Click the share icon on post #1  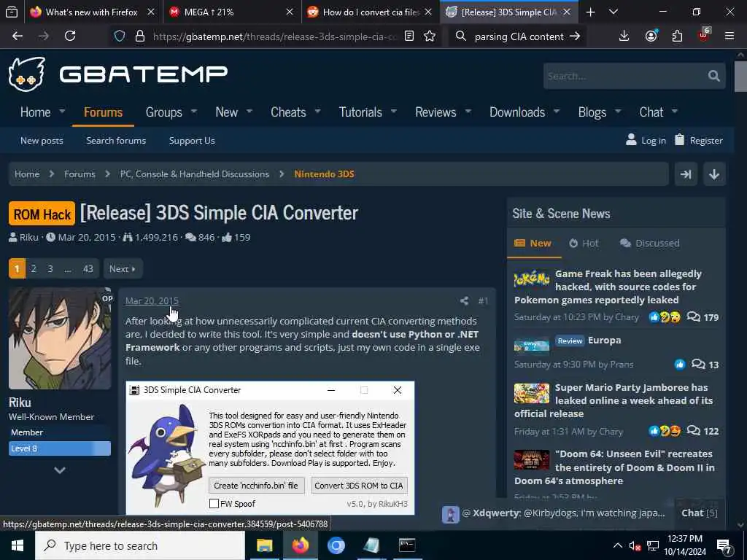(464, 300)
